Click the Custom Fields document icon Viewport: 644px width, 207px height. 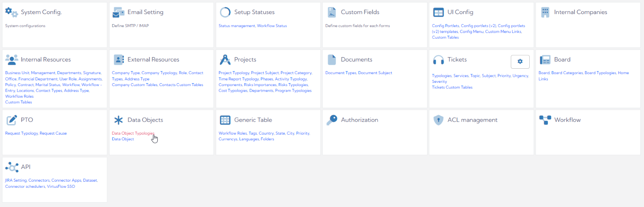332,12
